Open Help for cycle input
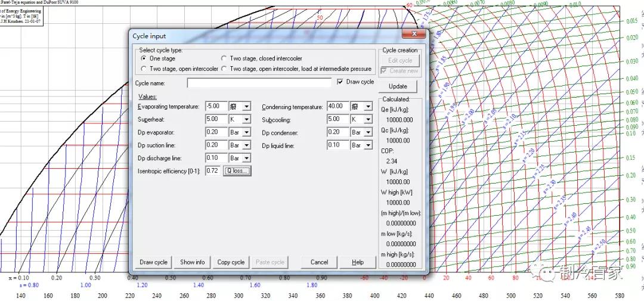644x301 pixels. point(358,262)
